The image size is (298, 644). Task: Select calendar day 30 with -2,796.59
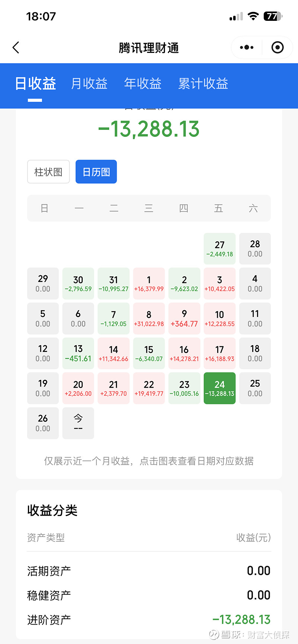point(78,283)
